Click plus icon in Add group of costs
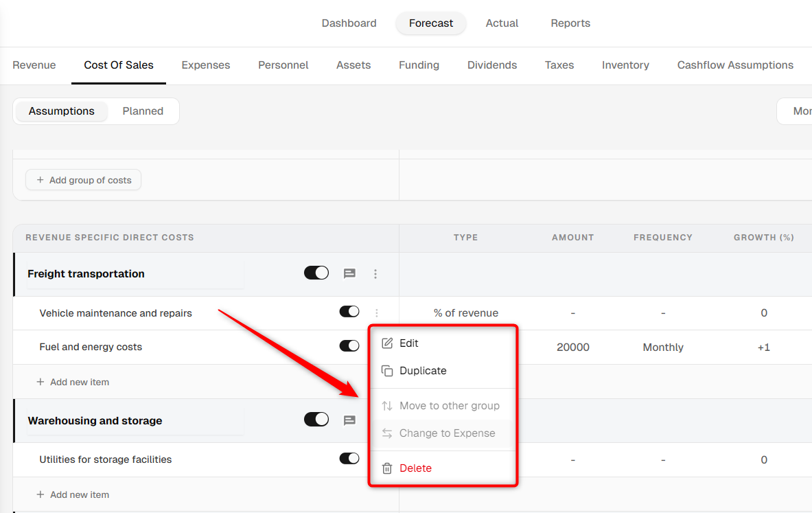This screenshot has height=513, width=812. 40,180
